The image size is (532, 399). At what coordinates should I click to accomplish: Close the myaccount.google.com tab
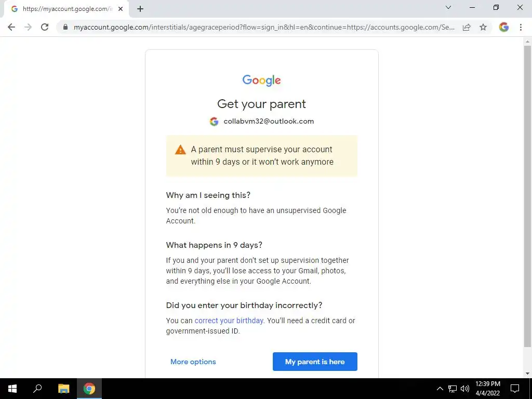[121, 9]
